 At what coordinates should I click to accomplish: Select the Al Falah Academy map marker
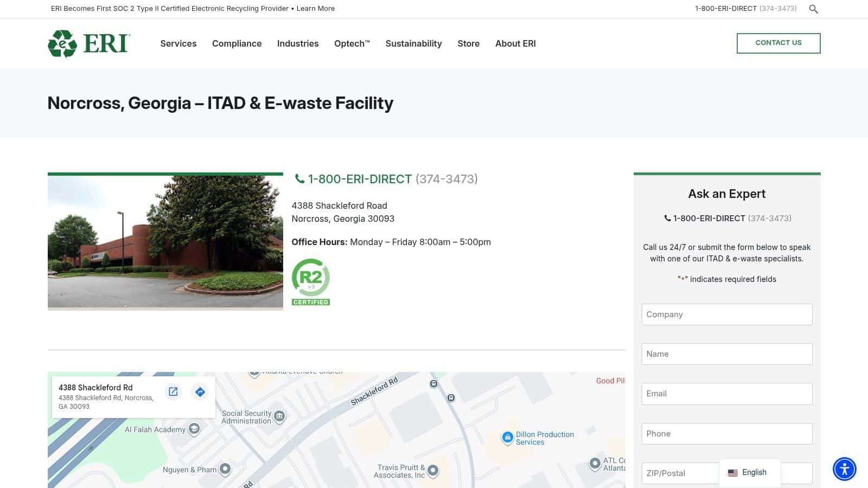[194, 429]
